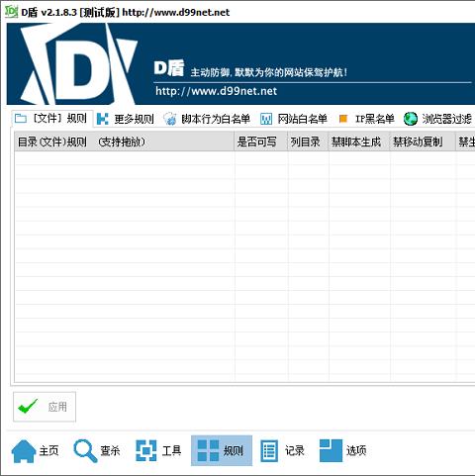Click the 禁脚本生成 column header
Image resolution: width=475 pixels, height=476 pixels.
pos(359,142)
